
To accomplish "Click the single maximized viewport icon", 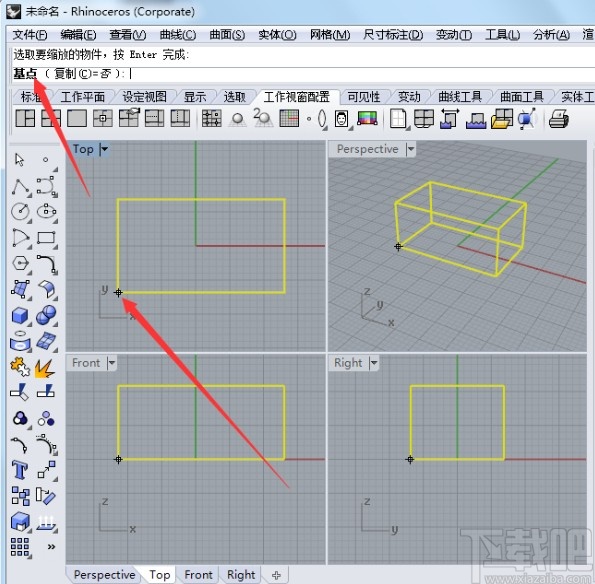I will [77, 118].
